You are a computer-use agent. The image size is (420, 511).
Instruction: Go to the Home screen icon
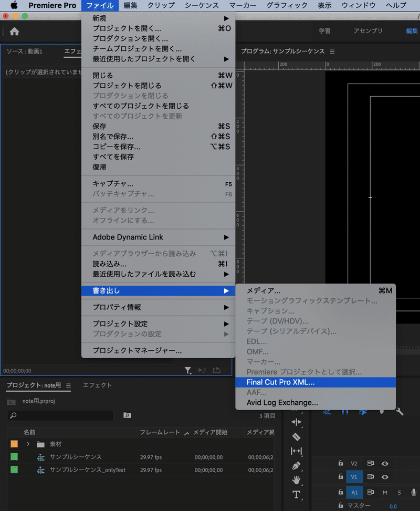(14, 32)
